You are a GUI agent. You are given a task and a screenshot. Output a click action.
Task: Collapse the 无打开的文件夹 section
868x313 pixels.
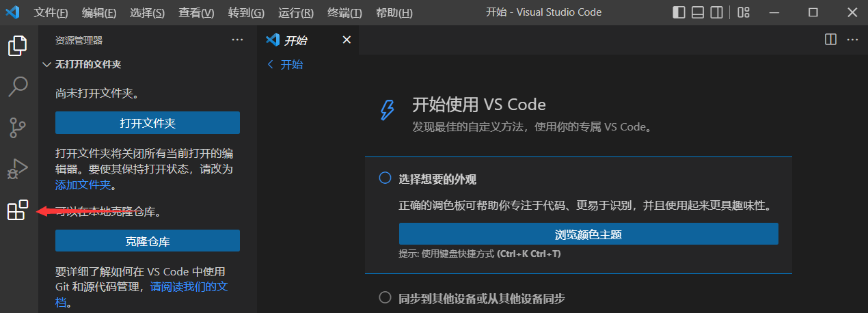(x=46, y=64)
